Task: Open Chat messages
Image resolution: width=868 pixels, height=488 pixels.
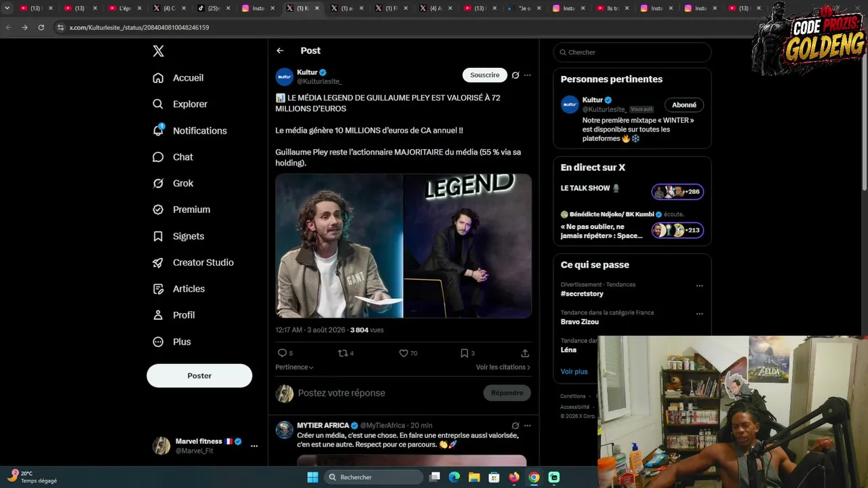Action: click(x=173, y=157)
